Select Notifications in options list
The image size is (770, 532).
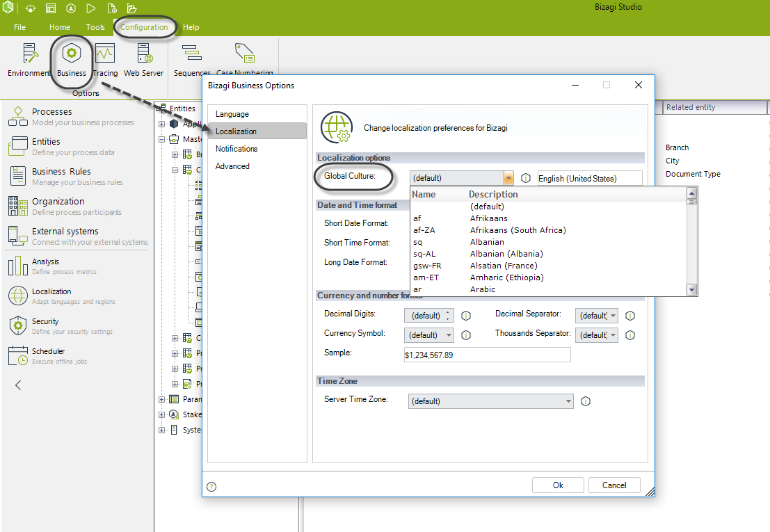[x=257, y=149]
